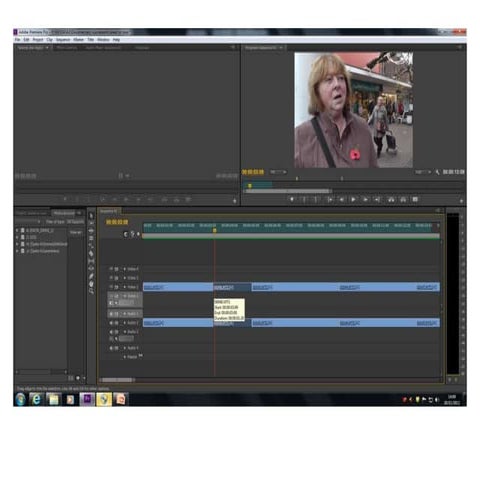Open Internet Explorer from taskbar
This screenshot has width=480, height=480.
coord(36,399)
